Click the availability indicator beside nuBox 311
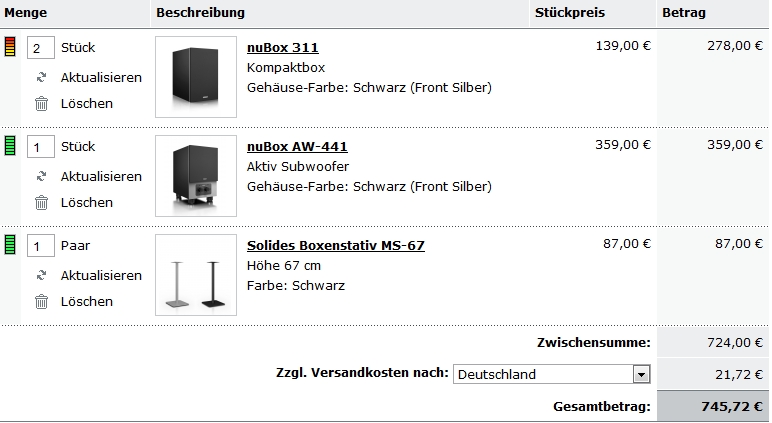Image resolution: width=772 pixels, height=423 pixels. pyautogui.click(x=11, y=47)
